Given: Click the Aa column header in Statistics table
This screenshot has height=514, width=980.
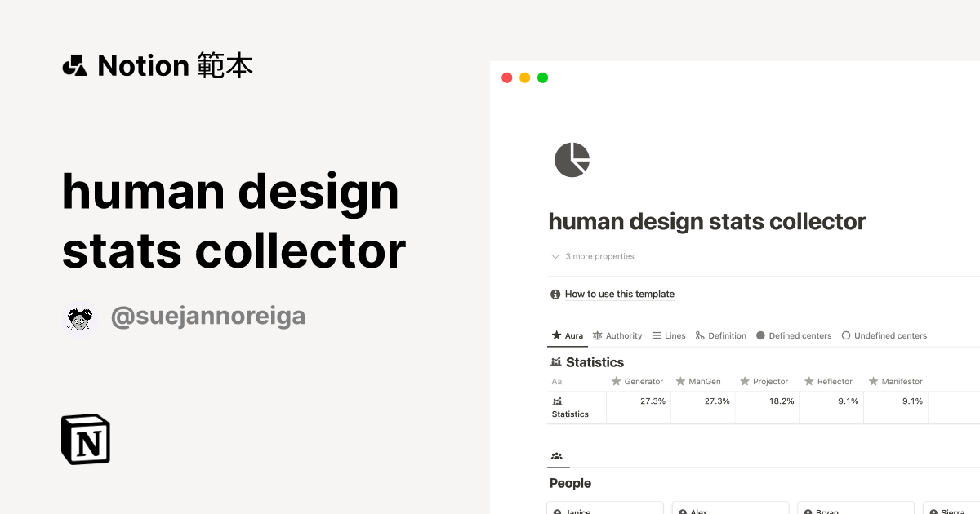Looking at the screenshot, I should coord(556,381).
